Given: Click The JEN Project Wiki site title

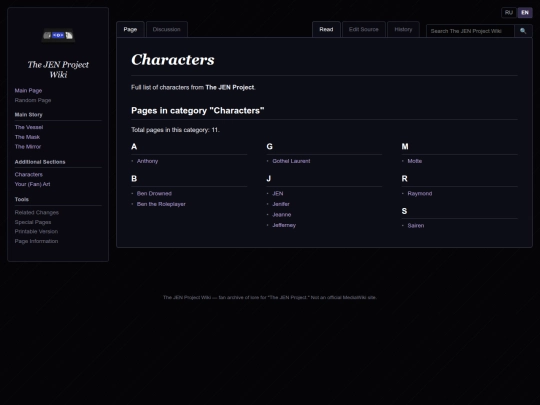Looking at the screenshot, I should (58, 70).
